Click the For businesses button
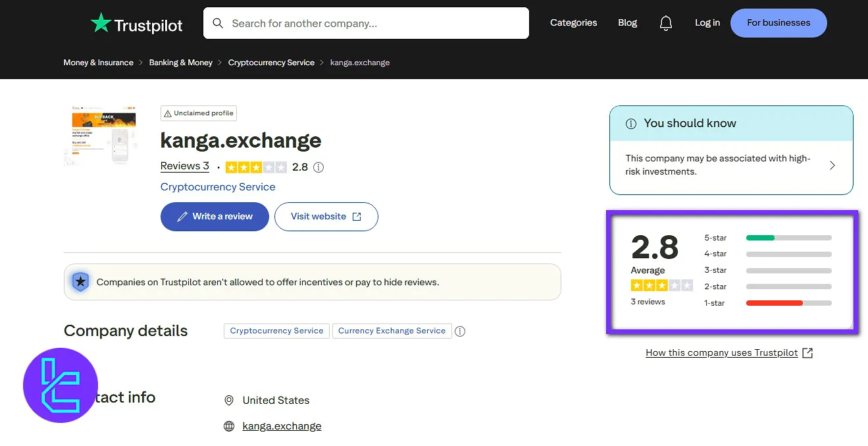The height and width of the screenshot is (446, 868). (x=779, y=23)
